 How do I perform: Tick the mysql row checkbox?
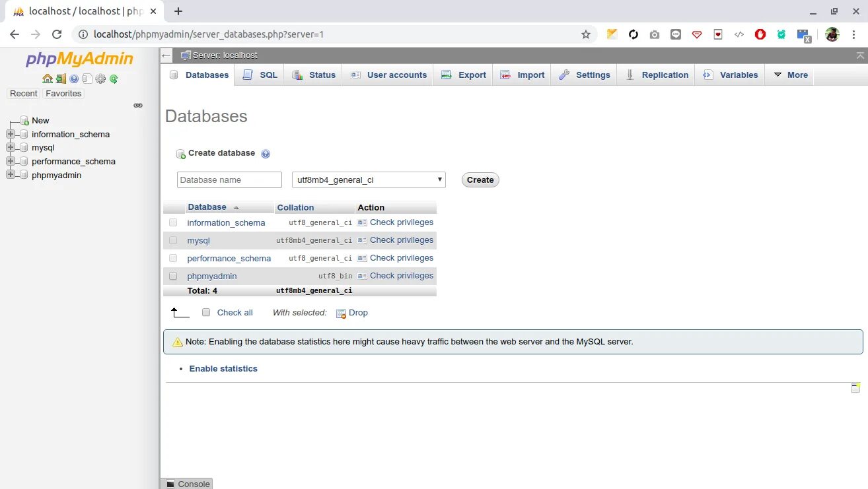tap(173, 240)
